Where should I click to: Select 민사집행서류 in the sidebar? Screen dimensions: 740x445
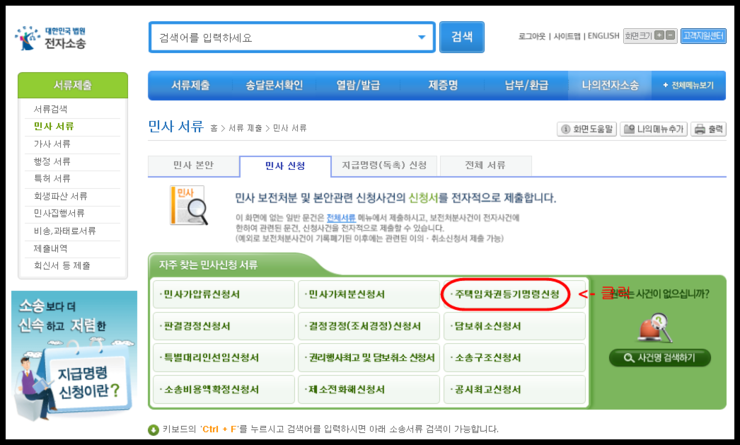[59, 213]
